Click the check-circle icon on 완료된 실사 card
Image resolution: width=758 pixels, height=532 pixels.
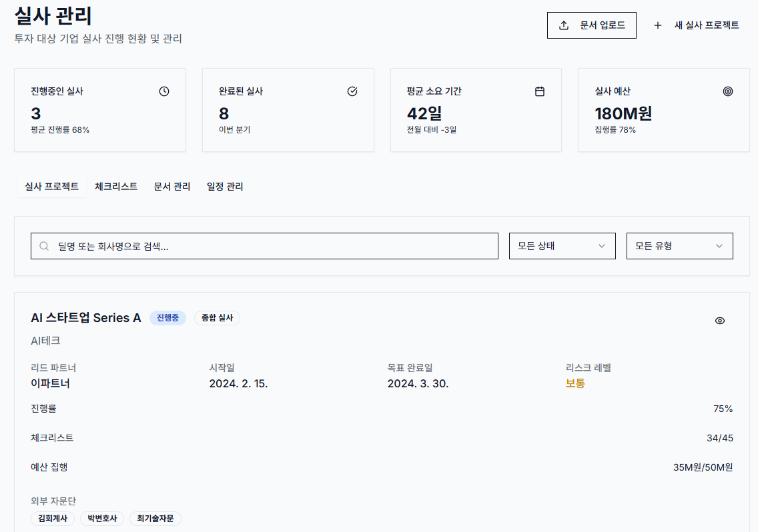pyautogui.click(x=352, y=91)
